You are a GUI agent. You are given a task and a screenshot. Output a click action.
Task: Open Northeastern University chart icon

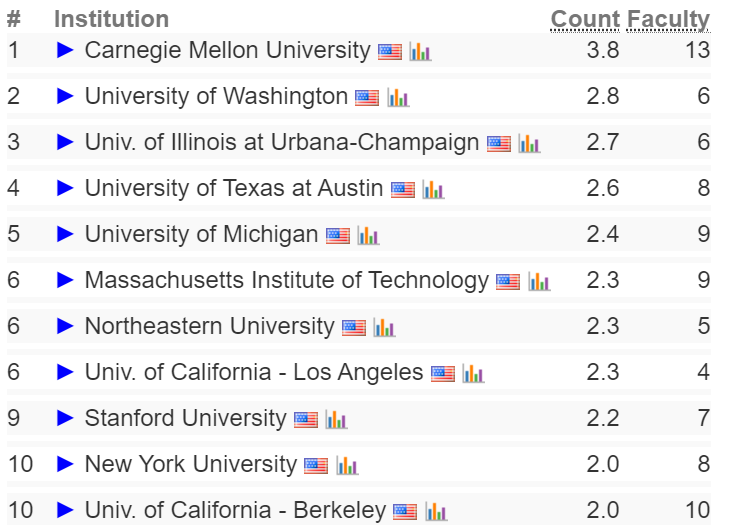click(x=384, y=327)
